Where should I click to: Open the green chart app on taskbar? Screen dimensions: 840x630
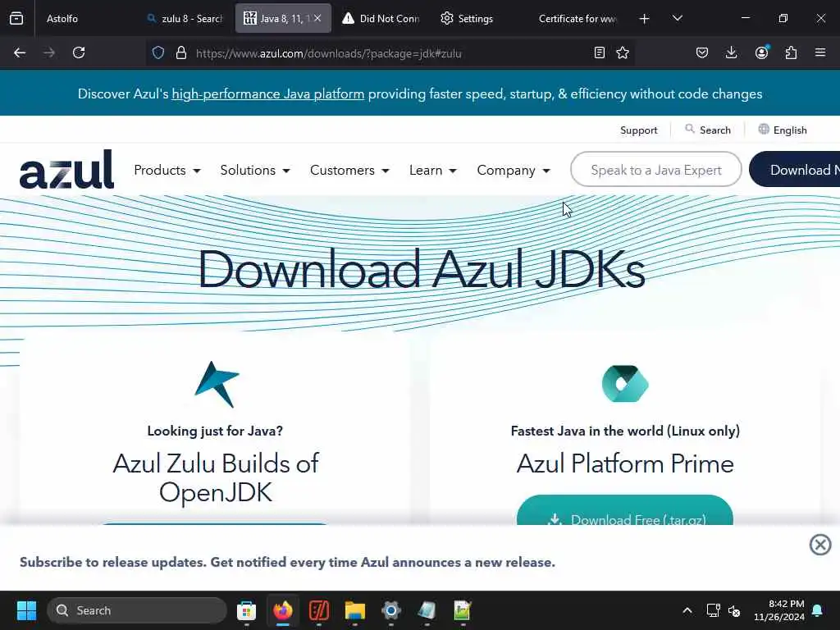463,610
